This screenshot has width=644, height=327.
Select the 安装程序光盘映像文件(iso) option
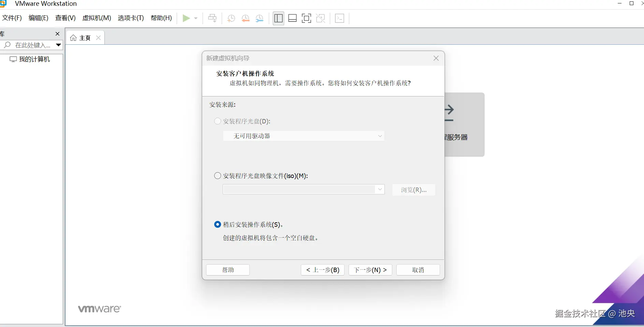217,176
